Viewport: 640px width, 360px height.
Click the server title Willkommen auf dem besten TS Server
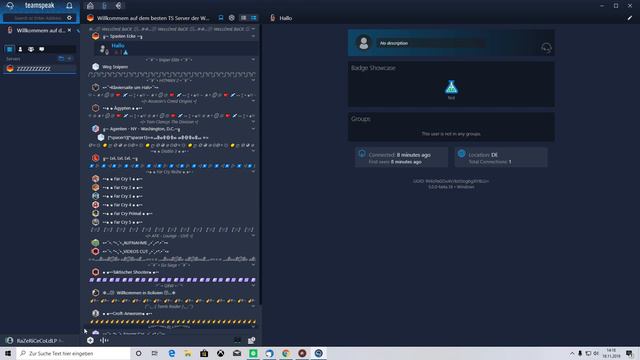(x=153, y=18)
